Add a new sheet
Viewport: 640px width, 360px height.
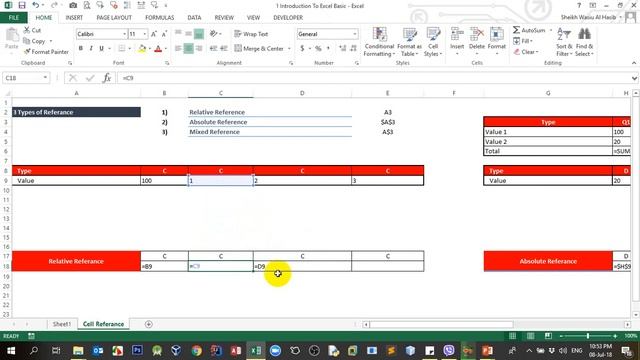pyautogui.click(x=149, y=324)
